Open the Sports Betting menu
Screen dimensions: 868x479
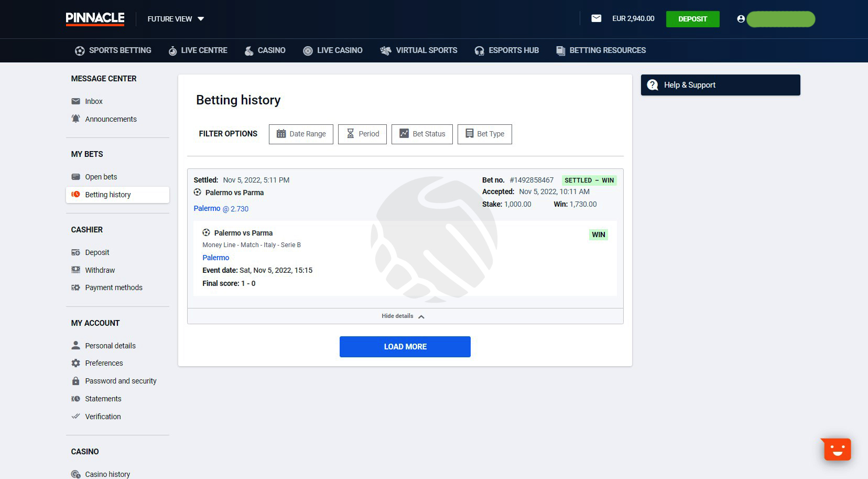[113, 50]
